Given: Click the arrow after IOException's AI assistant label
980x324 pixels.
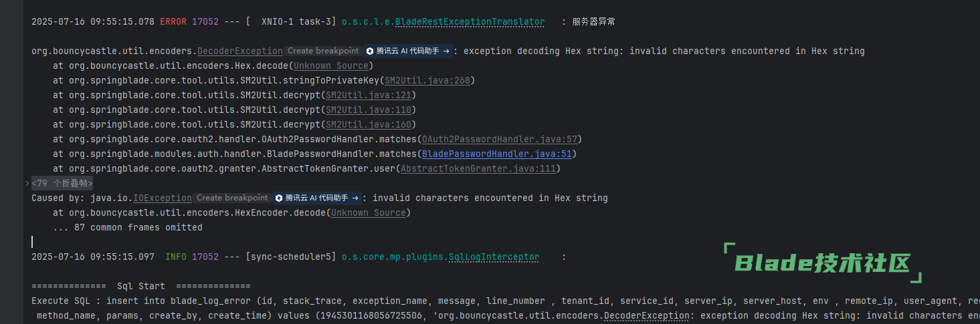Looking at the screenshot, I should [x=355, y=198].
